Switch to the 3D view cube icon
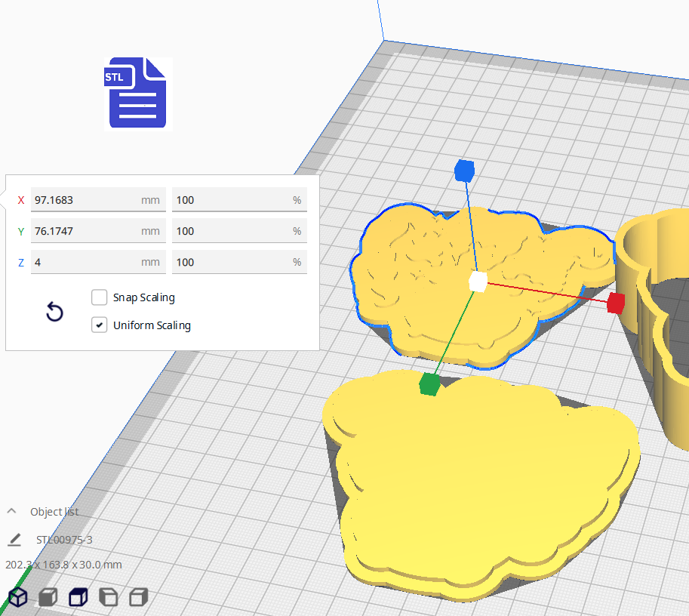The width and height of the screenshot is (689, 616). coord(17,598)
